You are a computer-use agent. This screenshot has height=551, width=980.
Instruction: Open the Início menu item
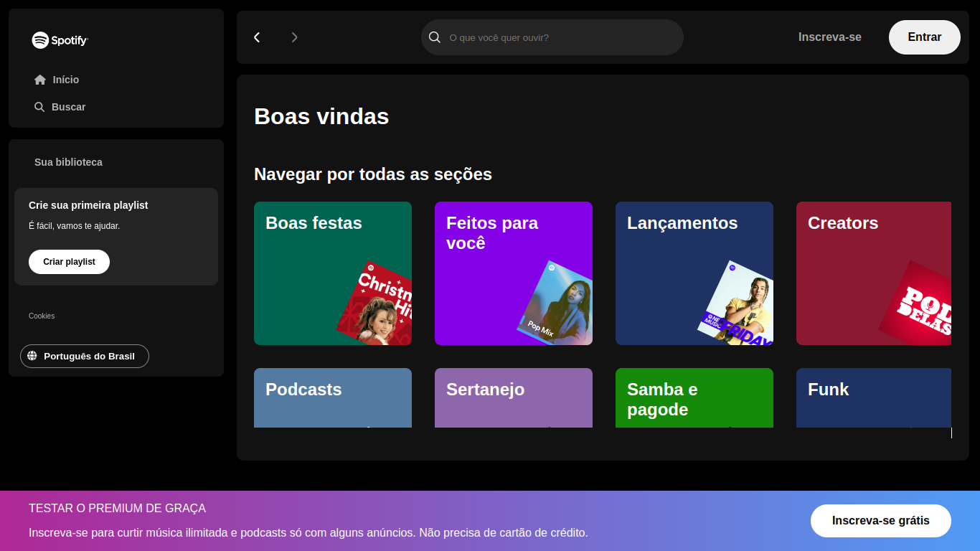(x=57, y=80)
